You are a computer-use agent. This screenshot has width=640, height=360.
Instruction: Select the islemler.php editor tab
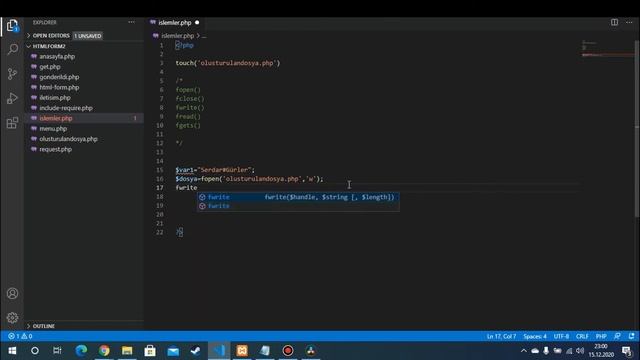(x=175, y=23)
